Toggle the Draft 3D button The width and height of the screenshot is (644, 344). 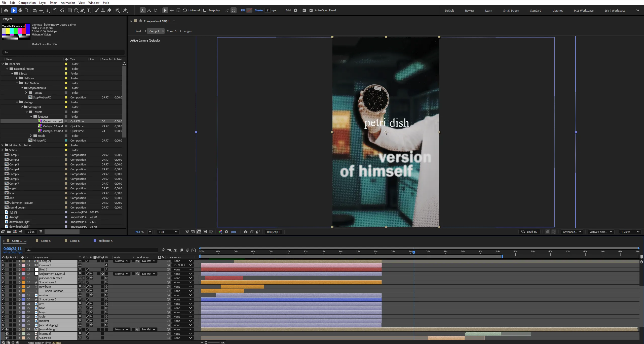pyautogui.click(x=529, y=232)
